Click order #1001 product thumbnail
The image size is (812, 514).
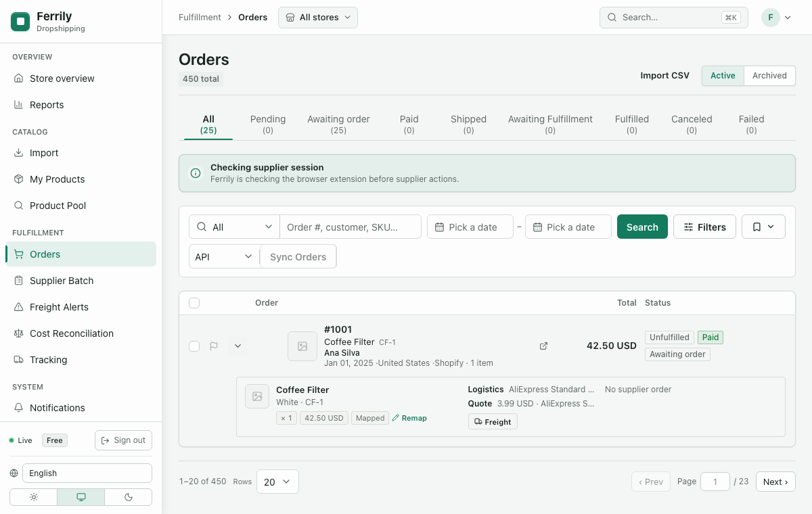click(302, 346)
